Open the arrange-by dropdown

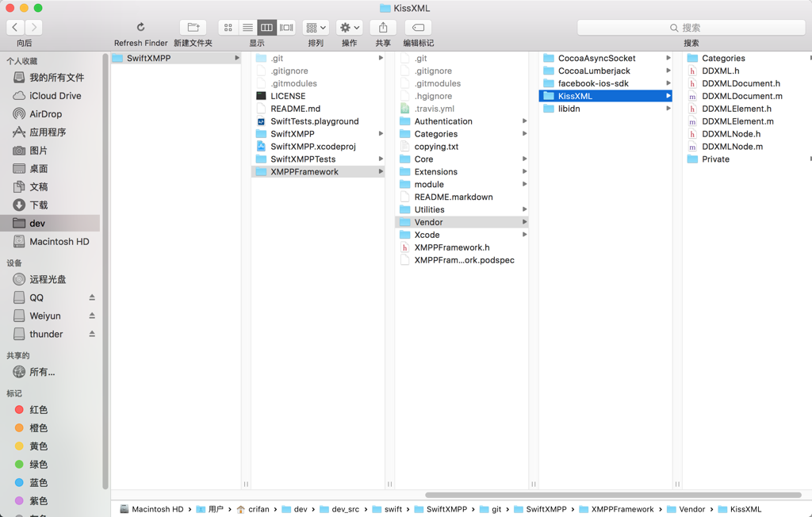click(316, 28)
